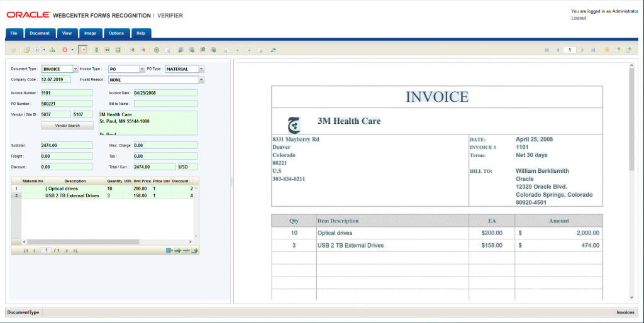Click into the Invoice Number field
Image resolution: width=644 pixels, height=323 pixels.
[66, 93]
